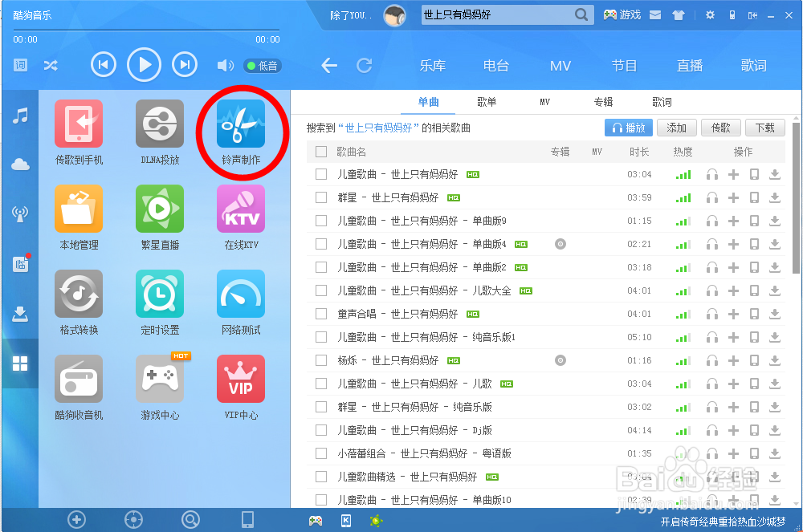Click the 传歌 button
The height and width of the screenshot is (532, 803).
[720, 128]
